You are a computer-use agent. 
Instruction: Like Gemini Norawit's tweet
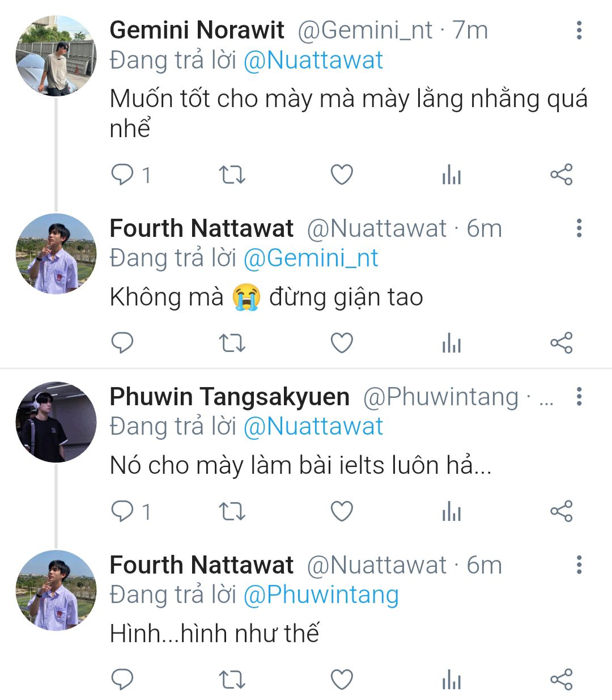pos(342,175)
